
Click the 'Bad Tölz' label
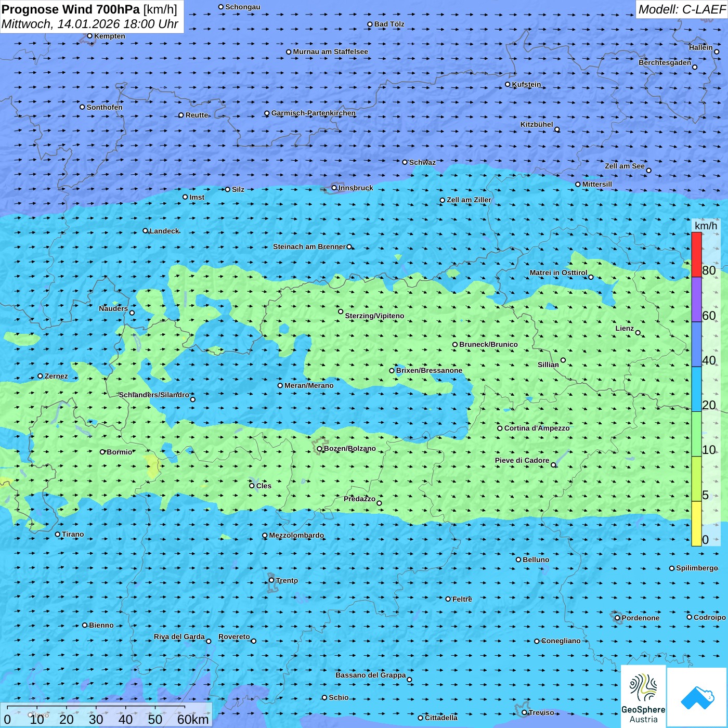click(389, 24)
